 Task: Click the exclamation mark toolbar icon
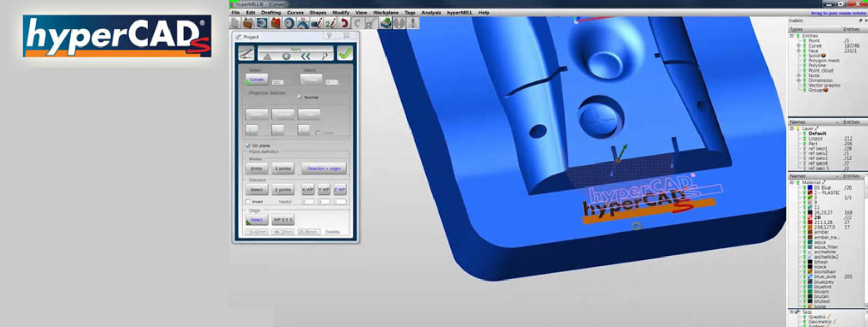[413, 23]
